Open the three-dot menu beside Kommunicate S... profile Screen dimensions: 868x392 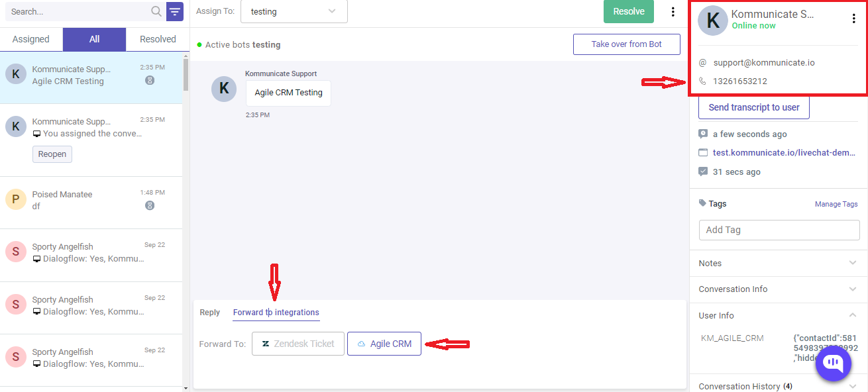(853, 19)
